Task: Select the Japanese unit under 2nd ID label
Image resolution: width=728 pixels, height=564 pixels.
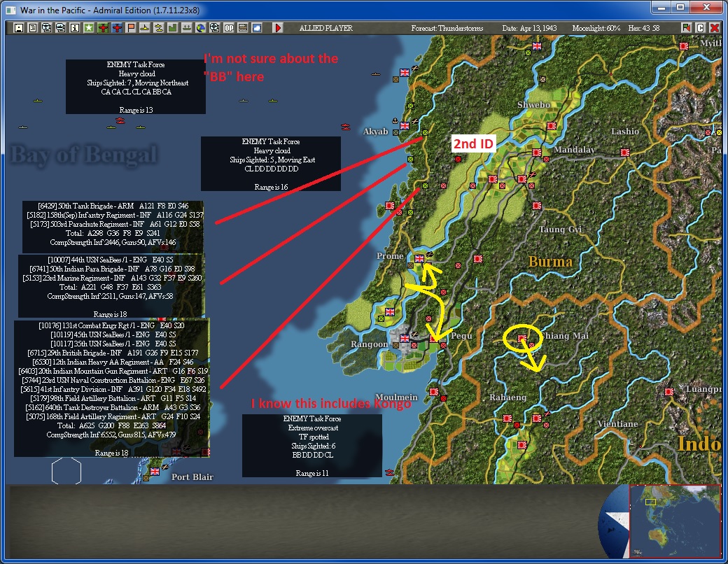Action: point(458,159)
